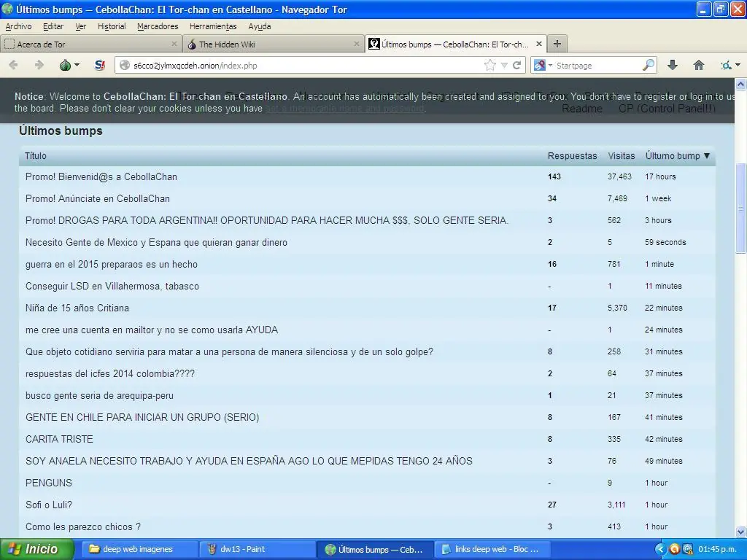Switch to the Acerca de Tor tab

(90, 44)
